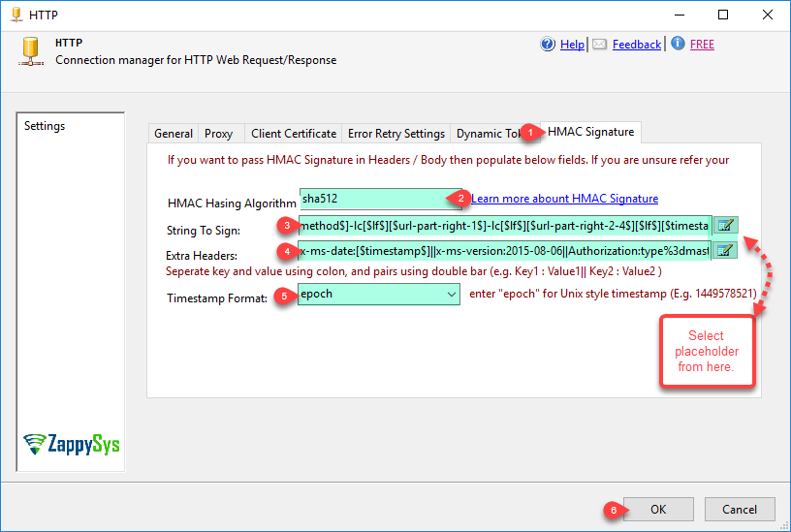This screenshot has height=532, width=791.
Task: Click the HTTP title bar app icon
Action: click(x=16, y=15)
